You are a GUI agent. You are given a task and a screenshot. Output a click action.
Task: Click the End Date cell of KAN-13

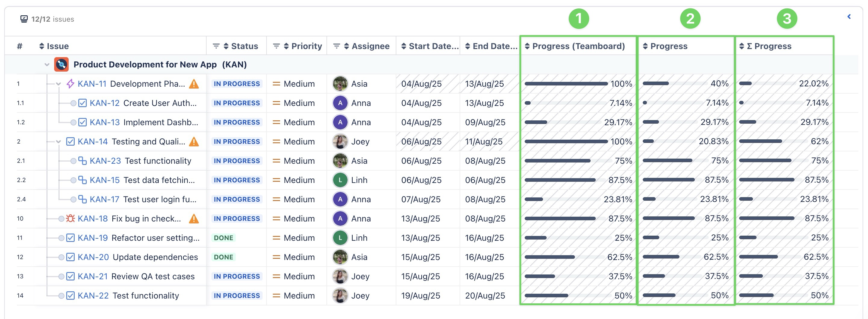(x=485, y=122)
